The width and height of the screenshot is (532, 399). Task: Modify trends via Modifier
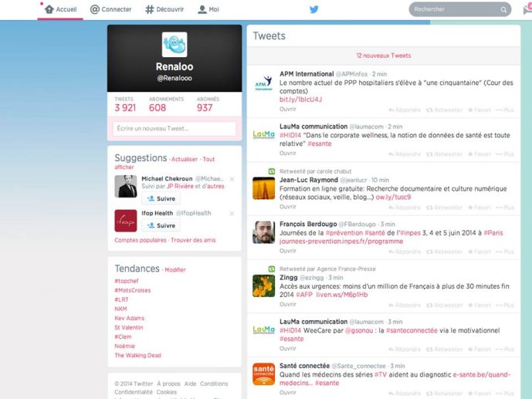[x=175, y=270]
